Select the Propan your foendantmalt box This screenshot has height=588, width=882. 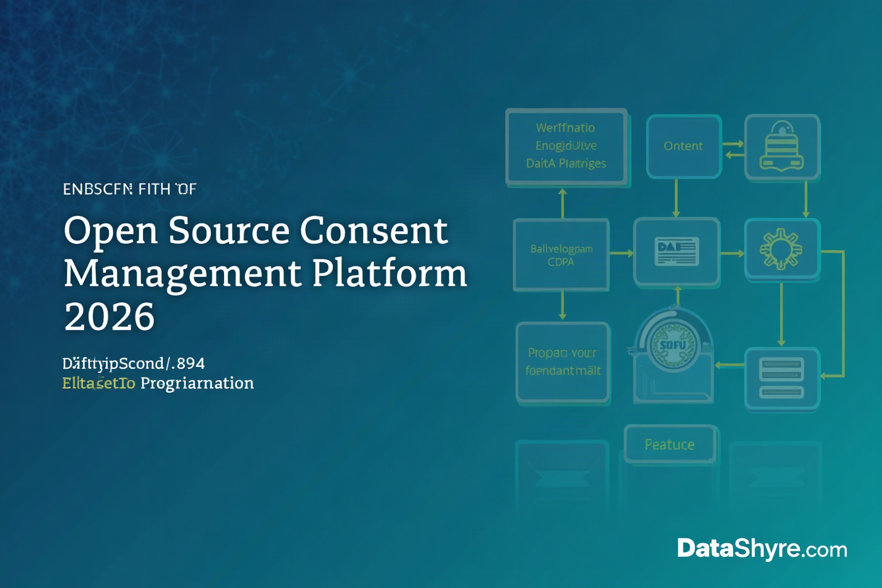(x=563, y=362)
